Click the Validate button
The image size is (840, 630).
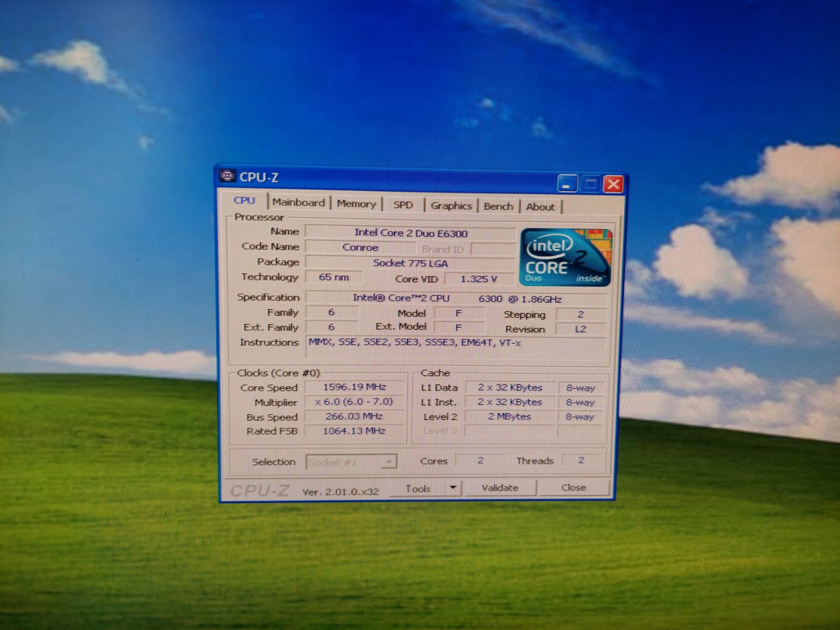pyautogui.click(x=500, y=487)
